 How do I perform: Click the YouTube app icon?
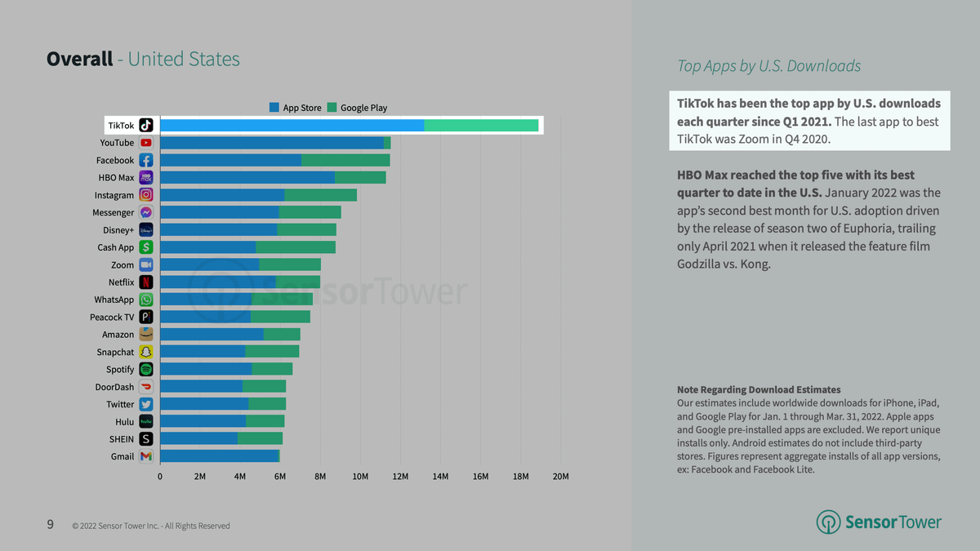click(x=146, y=143)
